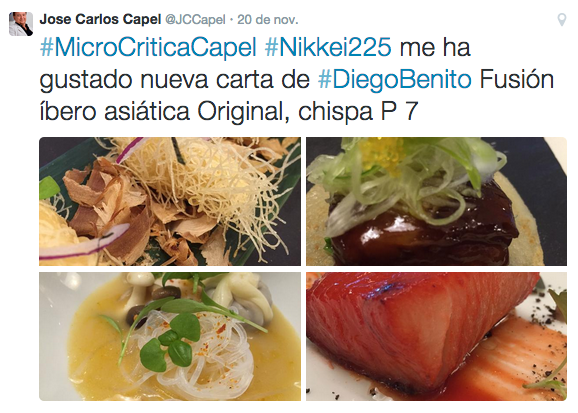
Task: Open the fried noodles and bonito flakes photo
Action: coord(170,201)
